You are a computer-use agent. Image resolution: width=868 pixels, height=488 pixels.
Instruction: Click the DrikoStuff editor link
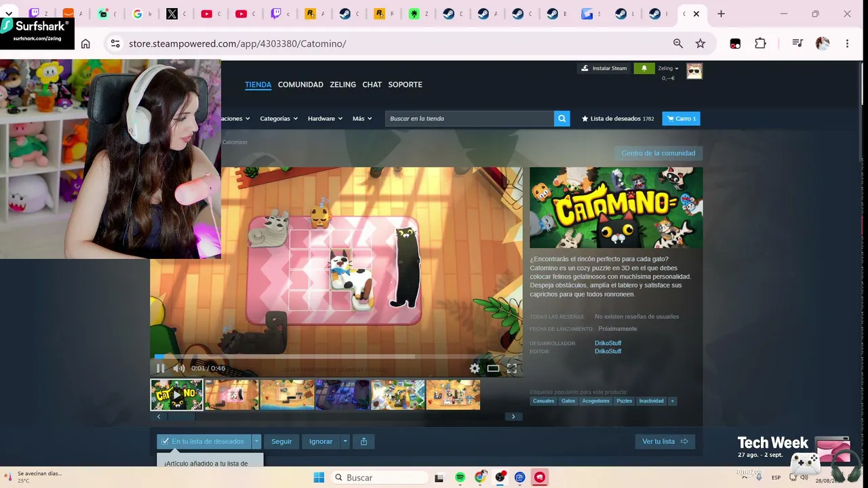click(608, 351)
